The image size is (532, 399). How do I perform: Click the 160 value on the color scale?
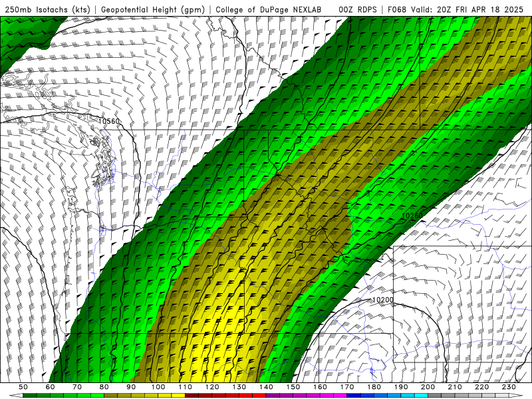point(320,387)
